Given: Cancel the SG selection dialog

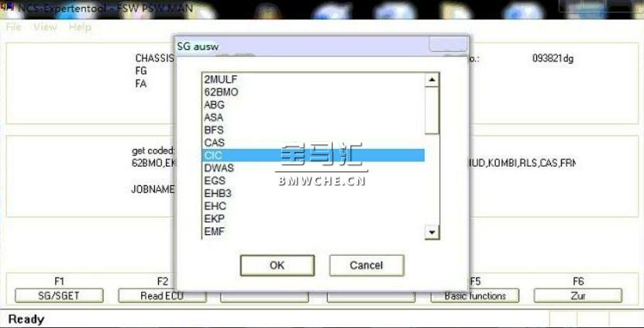Looking at the screenshot, I should 367,265.
